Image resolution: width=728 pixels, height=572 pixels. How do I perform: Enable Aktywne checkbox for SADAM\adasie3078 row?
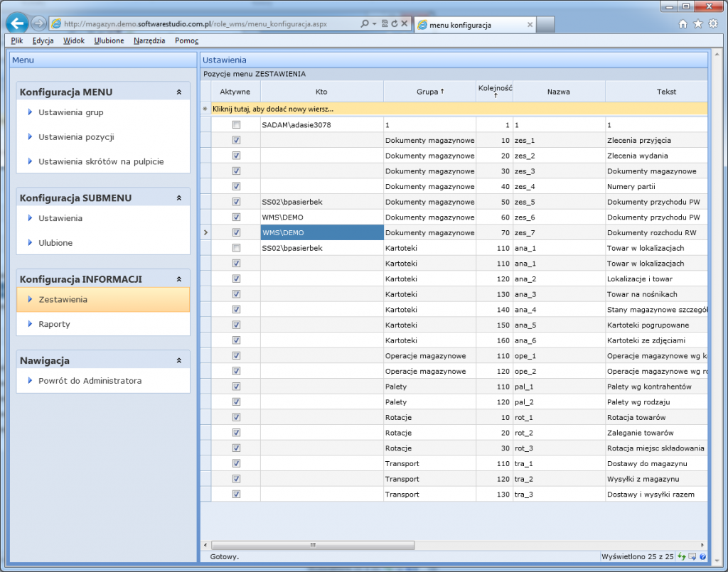click(x=236, y=125)
